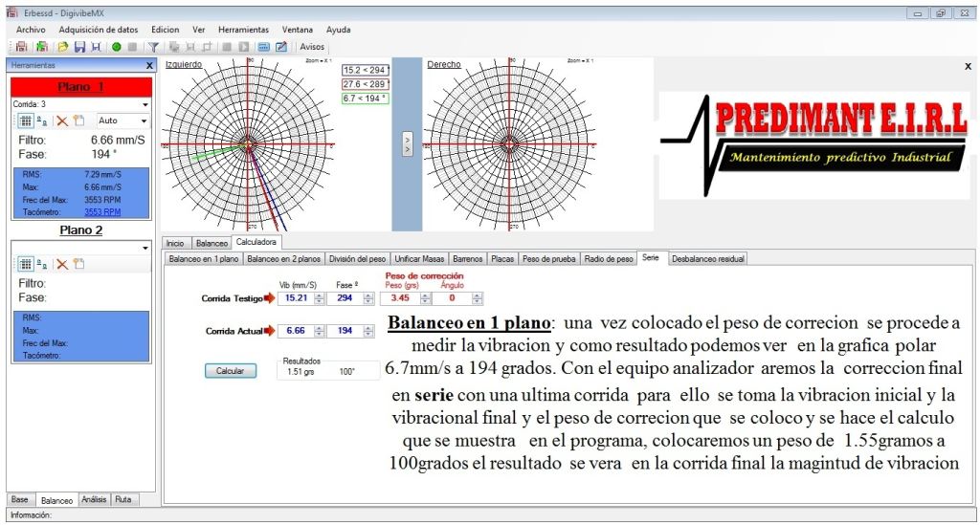Screen dimensions: 980x525
Task: Open the Plano 2 run dropdown
Action: (x=145, y=249)
